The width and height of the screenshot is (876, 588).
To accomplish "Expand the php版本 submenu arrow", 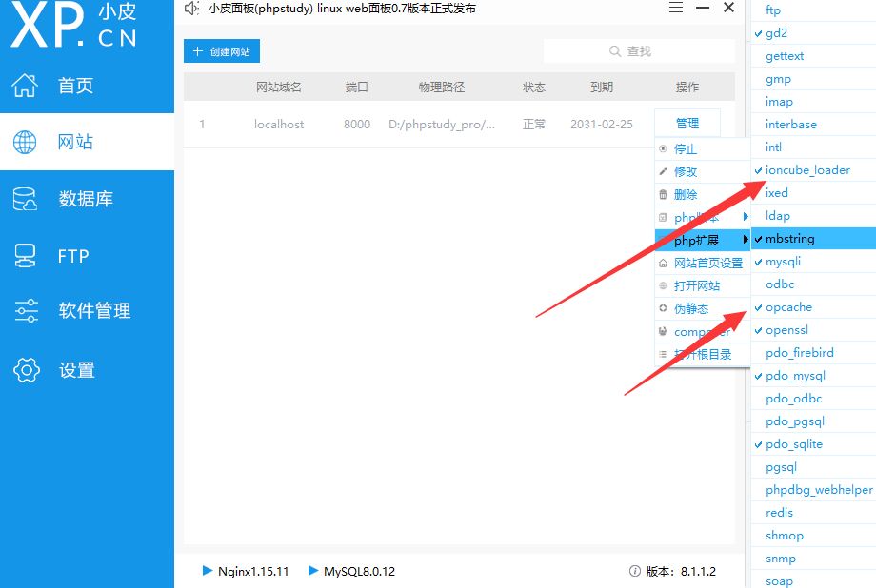I will (x=746, y=217).
